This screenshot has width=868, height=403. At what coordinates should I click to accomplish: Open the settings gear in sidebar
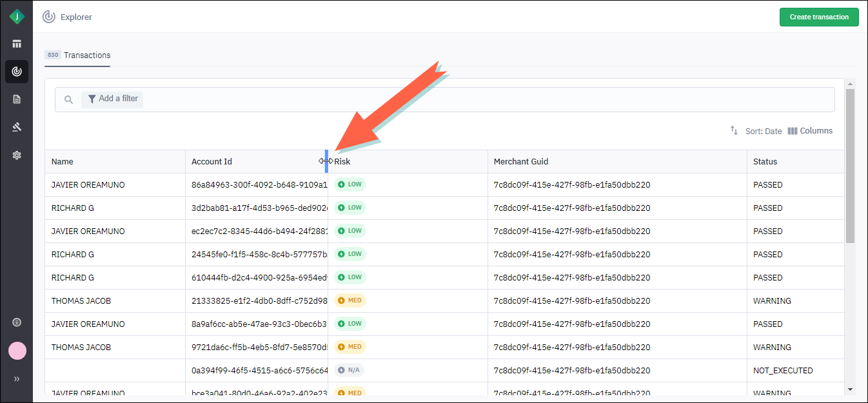tap(17, 155)
